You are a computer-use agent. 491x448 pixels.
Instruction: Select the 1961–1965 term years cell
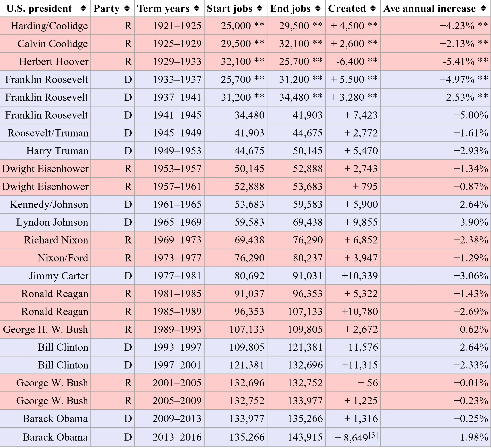177,204
